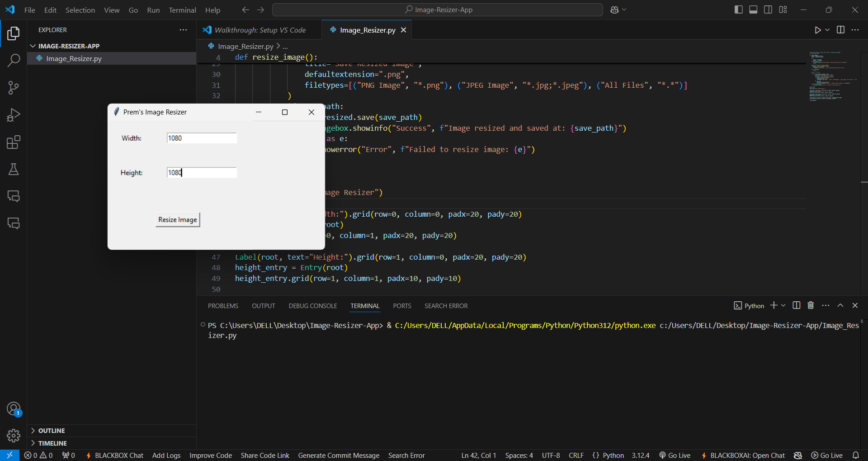Click Share Code Link in status bar
Image resolution: width=868 pixels, height=461 pixels.
coord(265,455)
